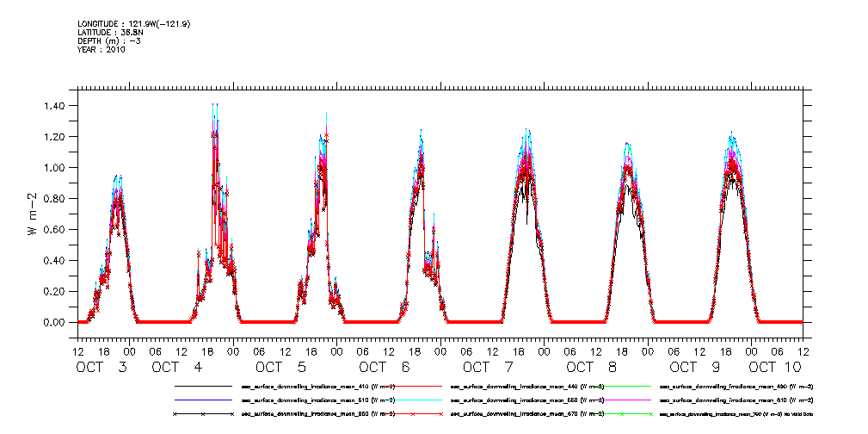This screenshot has width=868, height=434.
Task: Select the 0.40 y-axis label
Action: (x=53, y=261)
